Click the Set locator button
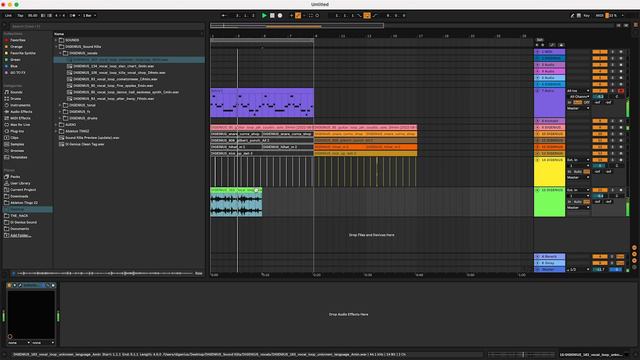Viewport: 640px width, 360px height. (540, 40)
